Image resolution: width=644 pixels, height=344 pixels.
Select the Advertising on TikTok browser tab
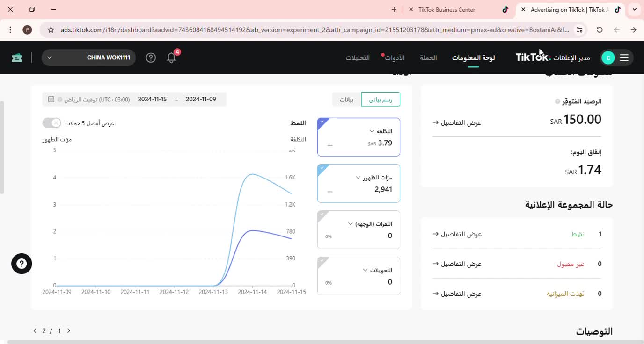click(x=570, y=9)
